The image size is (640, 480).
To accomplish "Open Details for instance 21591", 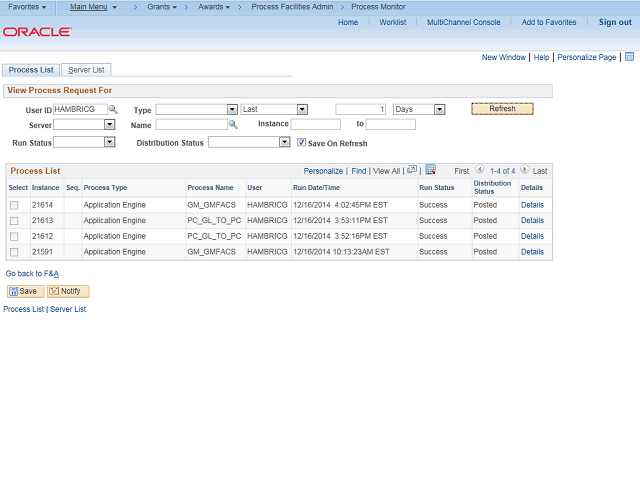I will (532, 252).
